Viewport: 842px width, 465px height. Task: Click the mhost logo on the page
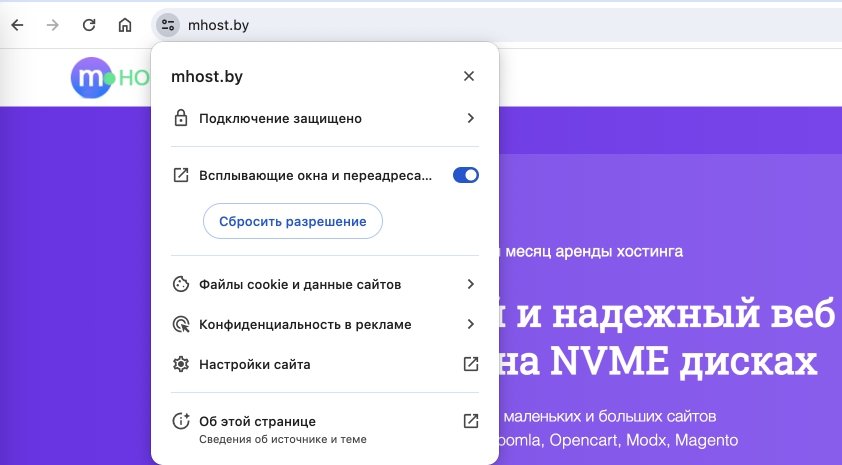[x=110, y=78]
